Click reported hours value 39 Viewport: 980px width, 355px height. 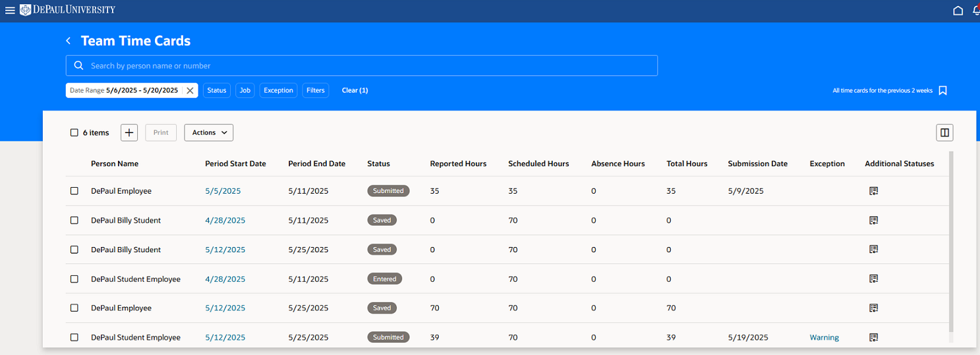point(434,337)
